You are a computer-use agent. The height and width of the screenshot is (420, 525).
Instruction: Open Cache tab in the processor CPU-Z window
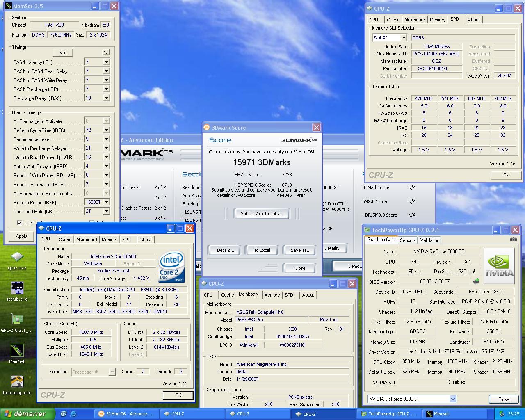click(65, 240)
